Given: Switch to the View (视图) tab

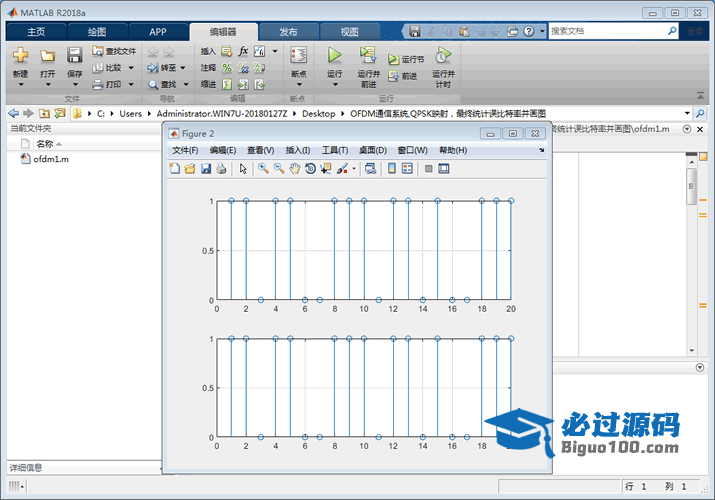Looking at the screenshot, I should [349, 32].
